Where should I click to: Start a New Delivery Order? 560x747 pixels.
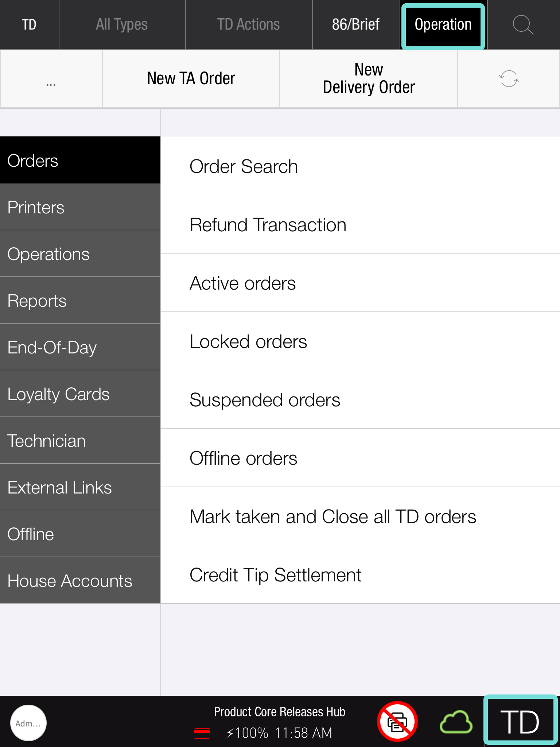(369, 79)
